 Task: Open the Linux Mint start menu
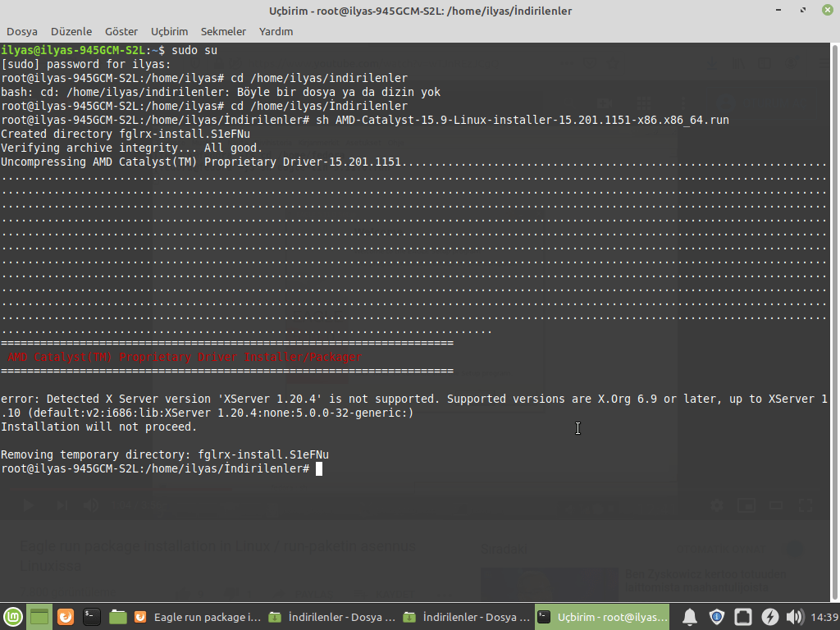click(x=13, y=617)
